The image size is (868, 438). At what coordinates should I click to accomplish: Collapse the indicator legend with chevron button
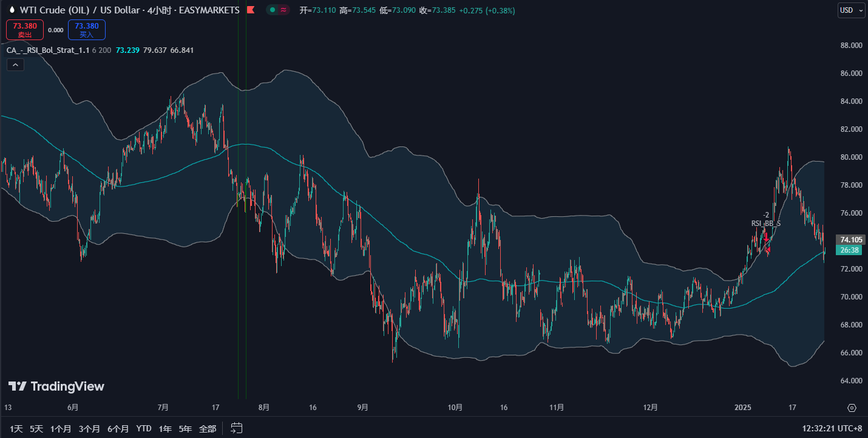tap(15, 65)
